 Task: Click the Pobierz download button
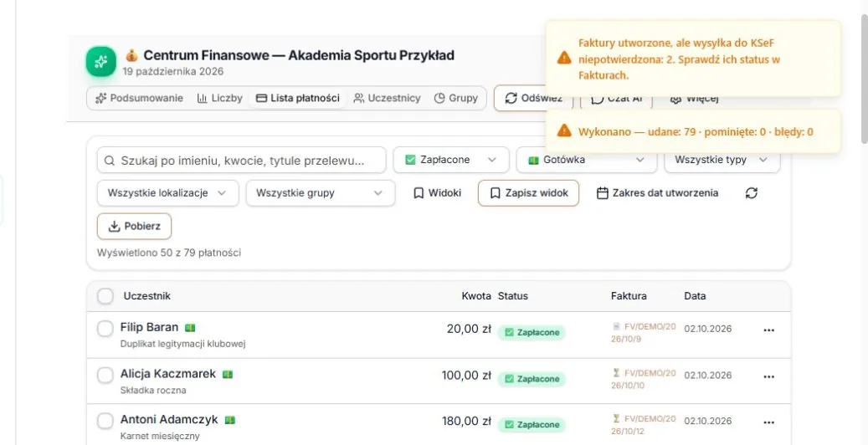(134, 227)
